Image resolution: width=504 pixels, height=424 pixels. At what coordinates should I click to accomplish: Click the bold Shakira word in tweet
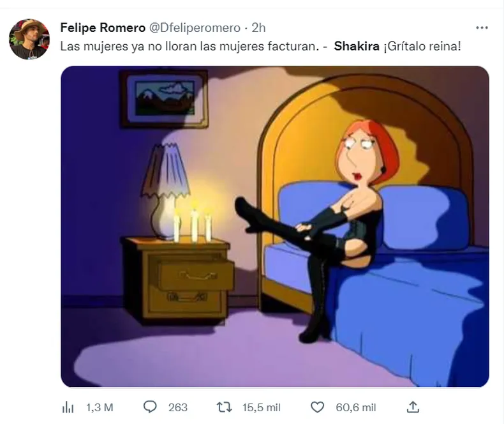click(x=357, y=47)
